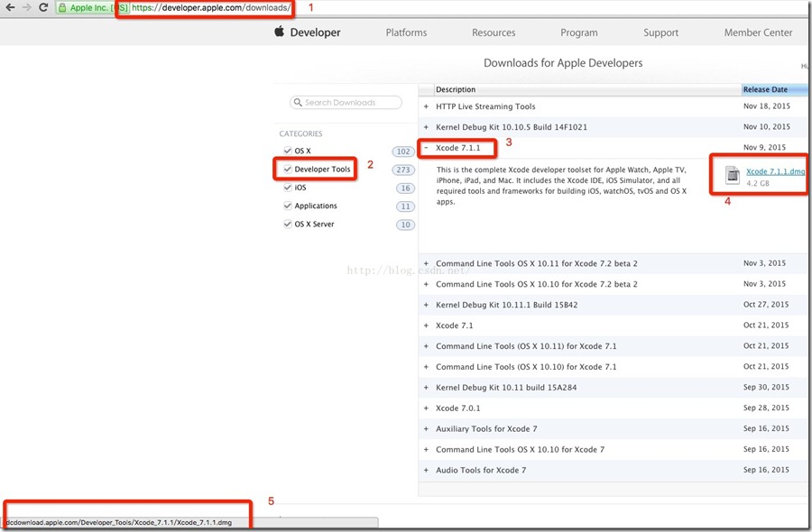
Task: Open the Support menu
Action: (660, 32)
